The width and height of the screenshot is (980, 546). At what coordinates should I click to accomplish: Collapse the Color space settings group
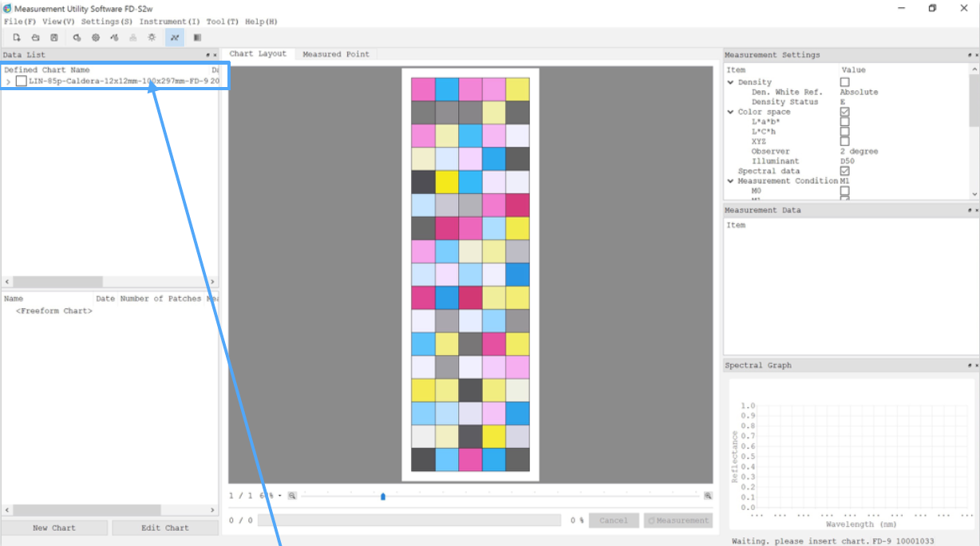pos(730,112)
